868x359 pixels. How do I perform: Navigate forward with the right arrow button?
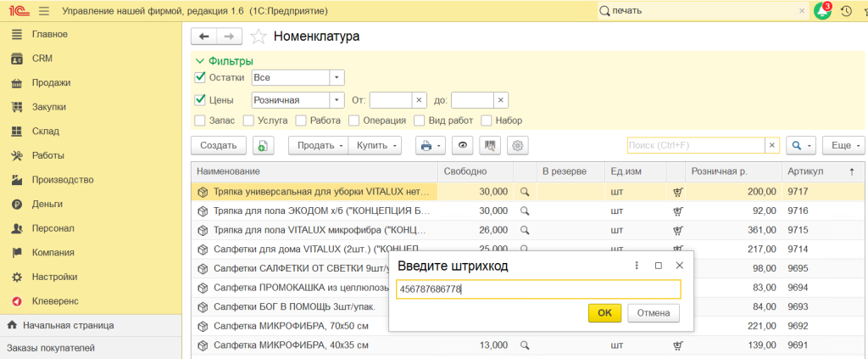tap(229, 36)
